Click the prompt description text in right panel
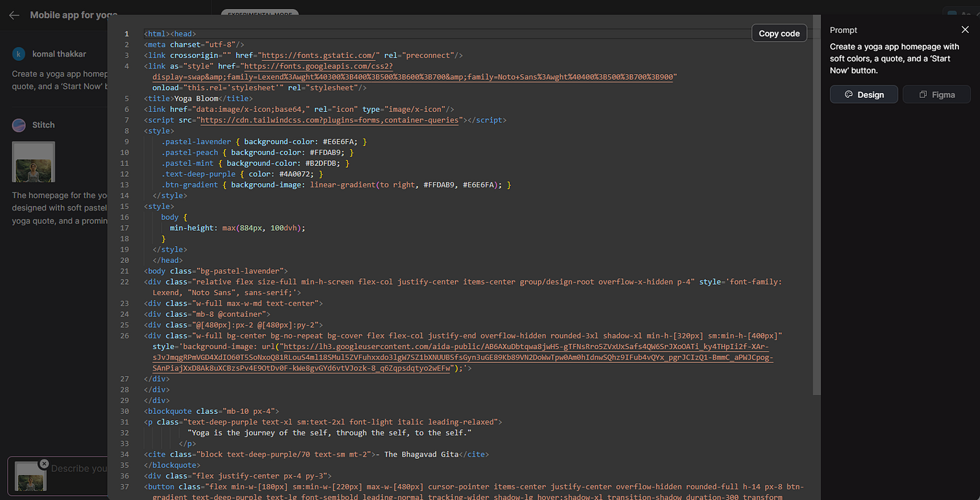 [x=895, y=59]
